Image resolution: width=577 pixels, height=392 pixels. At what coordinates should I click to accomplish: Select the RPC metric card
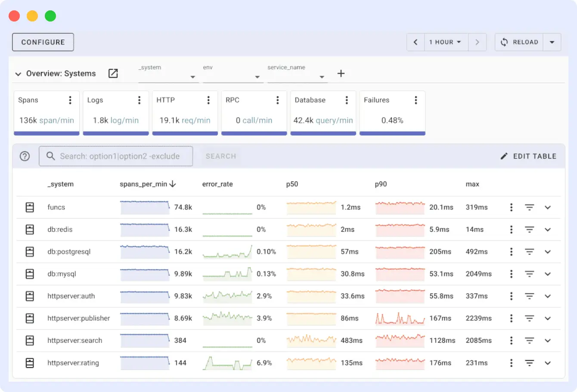pyautogui.click(x=254, y=113)
